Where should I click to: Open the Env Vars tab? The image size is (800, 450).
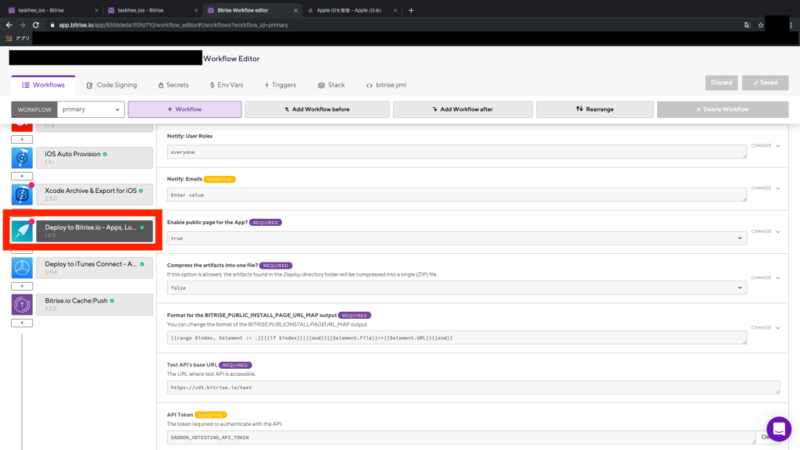pyautogui.click(x=227, y=85)
